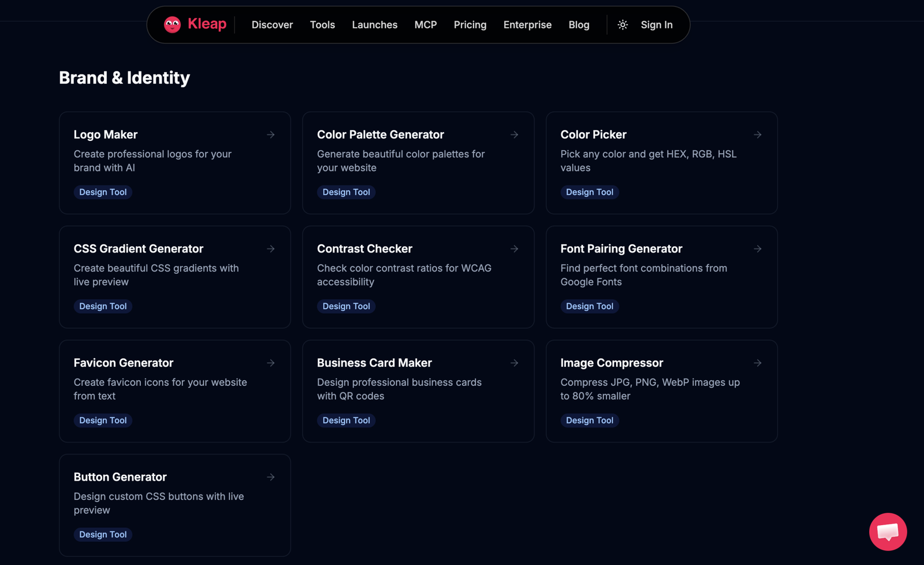The height and width of the screenshot is (565, 924).
Task: Click 'Check color contrast ratios for WCAG accessibility'
Action: coord(404,275)
